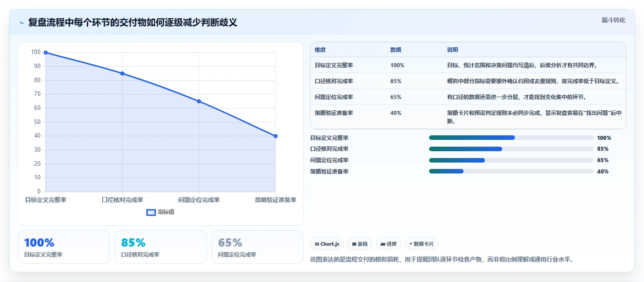Click the 85% value beside progress bar
Image resolution: width=644 pixels, height=282 pixels.
603,149
